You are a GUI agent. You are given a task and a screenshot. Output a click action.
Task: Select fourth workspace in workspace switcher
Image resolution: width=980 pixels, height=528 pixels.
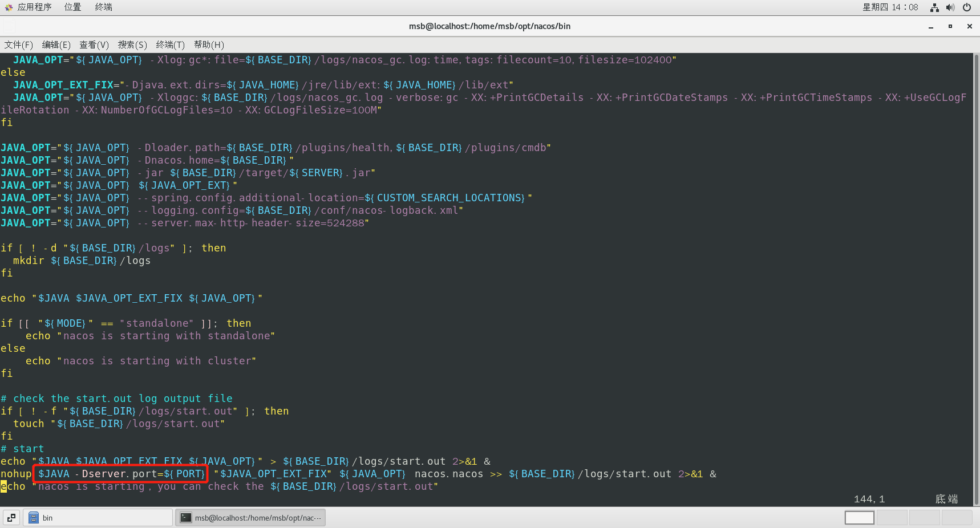(x=957, y=518)
